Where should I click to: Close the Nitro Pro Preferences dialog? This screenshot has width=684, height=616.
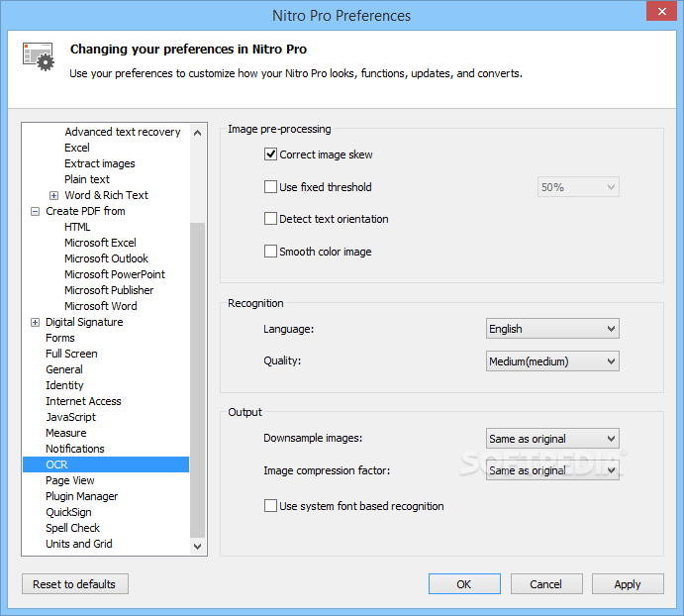coord(661,11)
